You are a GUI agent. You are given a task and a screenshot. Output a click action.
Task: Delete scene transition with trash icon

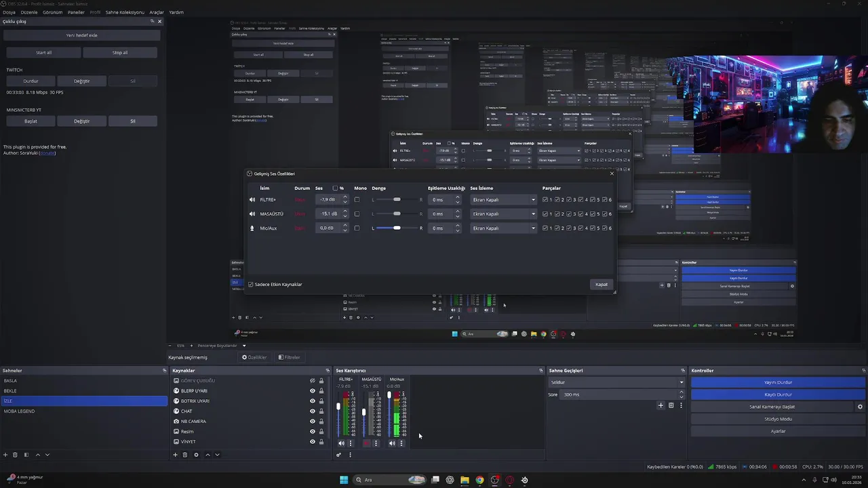pos(671,405)
